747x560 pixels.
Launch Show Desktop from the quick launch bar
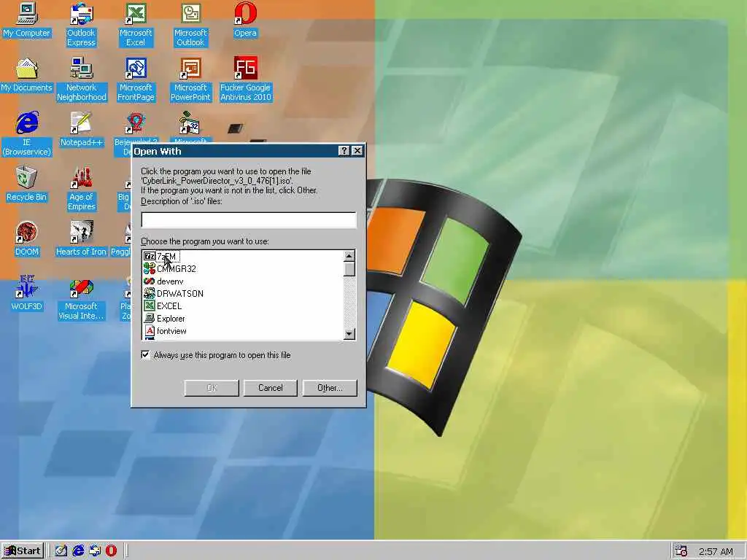pos(61,551)
